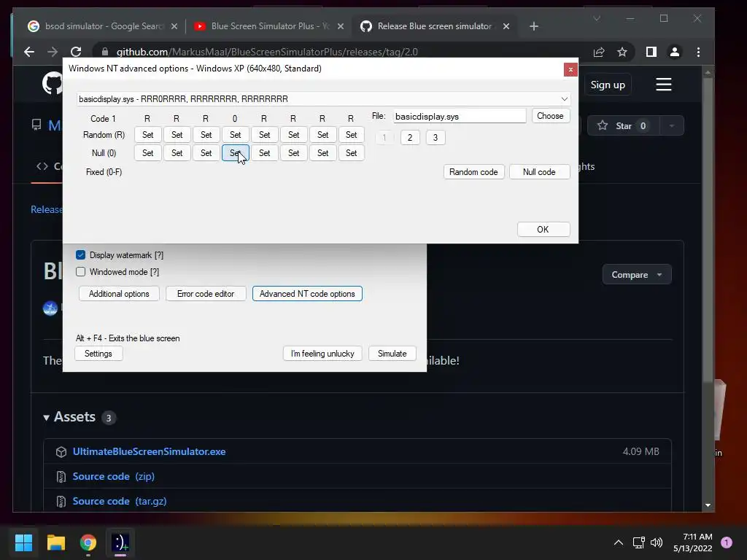Open File Explorer from the taskbar
Screen dimensions: 747x560
pos(55,542)
